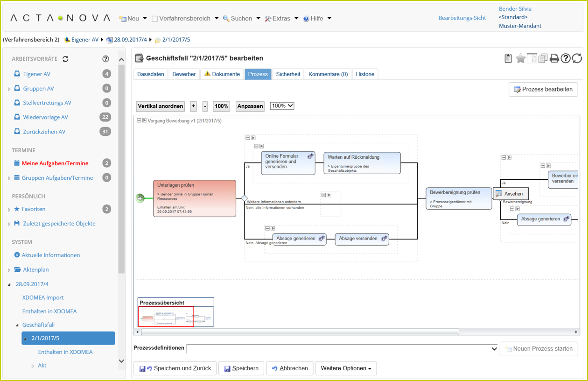Copy the Geschäftsfall using the duplicate icon
588x381 pixels.
pos(543,59)
